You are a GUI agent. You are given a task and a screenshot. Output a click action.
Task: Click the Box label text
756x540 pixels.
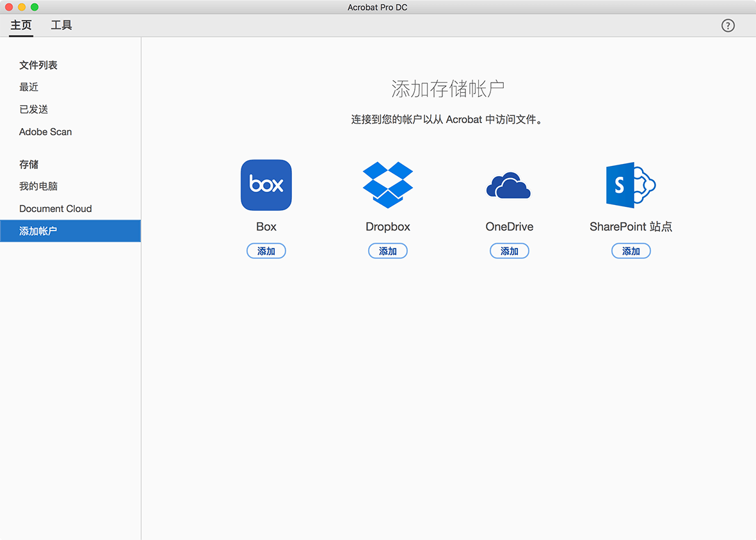[266, 227]
